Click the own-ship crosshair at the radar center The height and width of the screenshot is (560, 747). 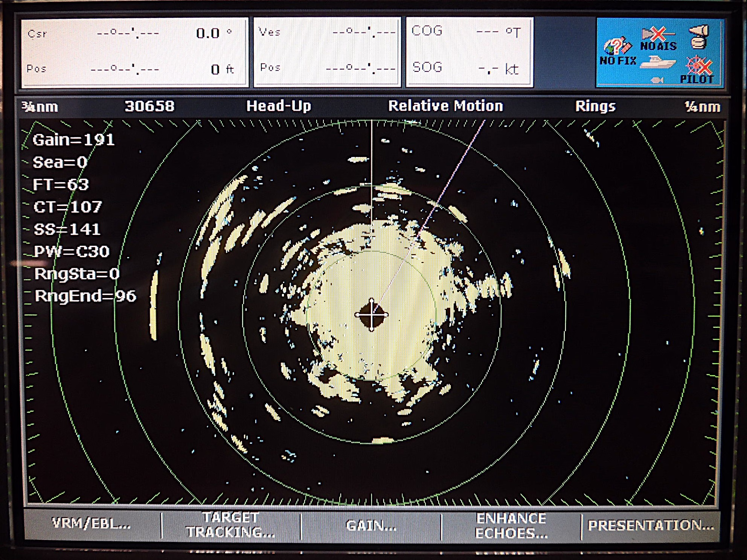(x=372, y=315)
